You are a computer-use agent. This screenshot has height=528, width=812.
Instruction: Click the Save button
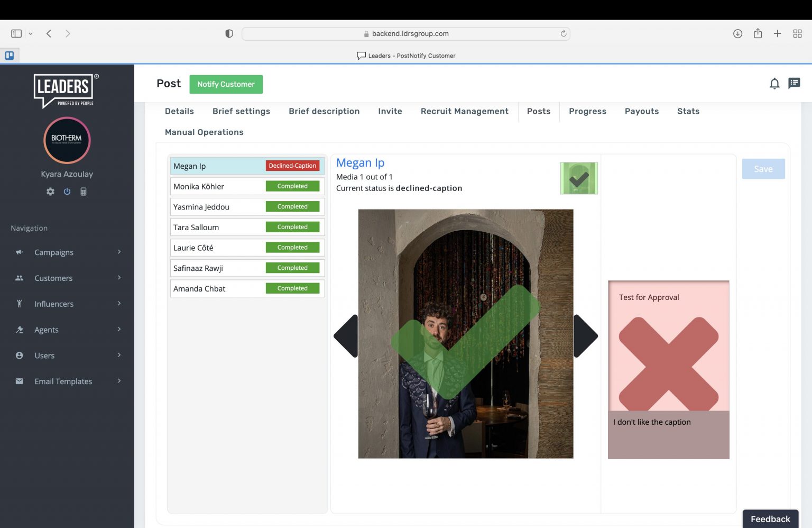763,169
